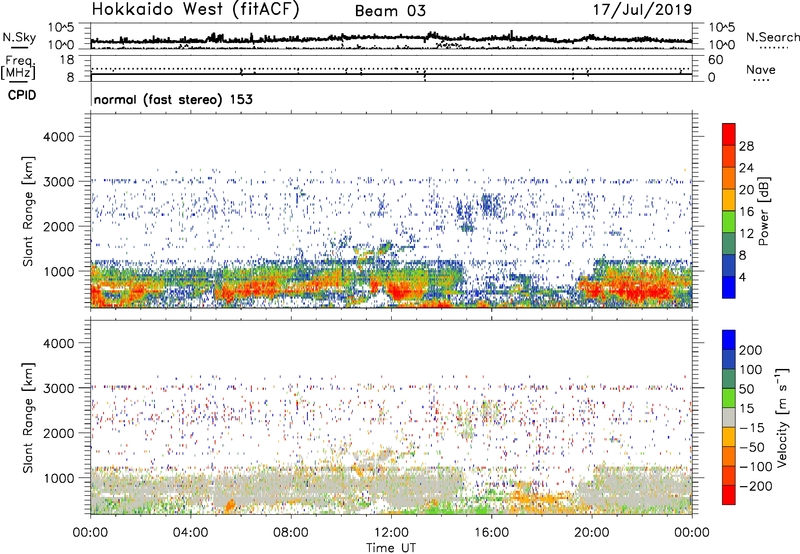The height and width of the screenshot is (554, 800).
Task: Click the 'Nave' legend label
Action: pyautogui.click(x=761, y=70)
